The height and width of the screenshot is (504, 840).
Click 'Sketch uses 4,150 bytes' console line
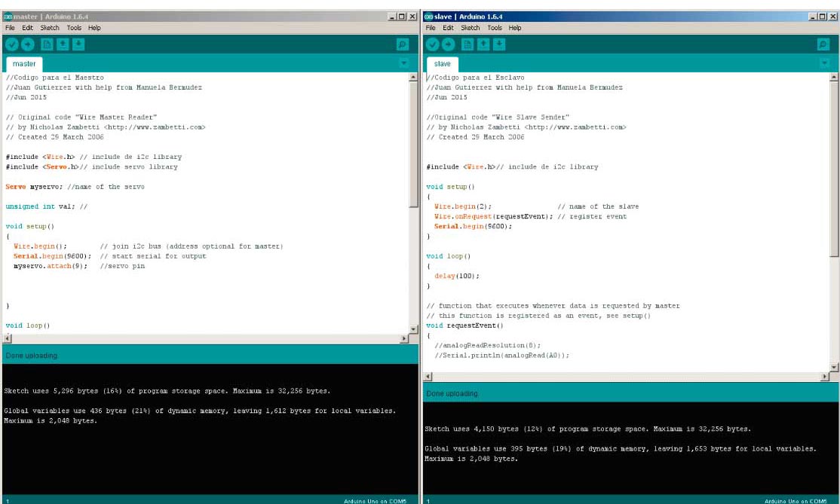587,429
